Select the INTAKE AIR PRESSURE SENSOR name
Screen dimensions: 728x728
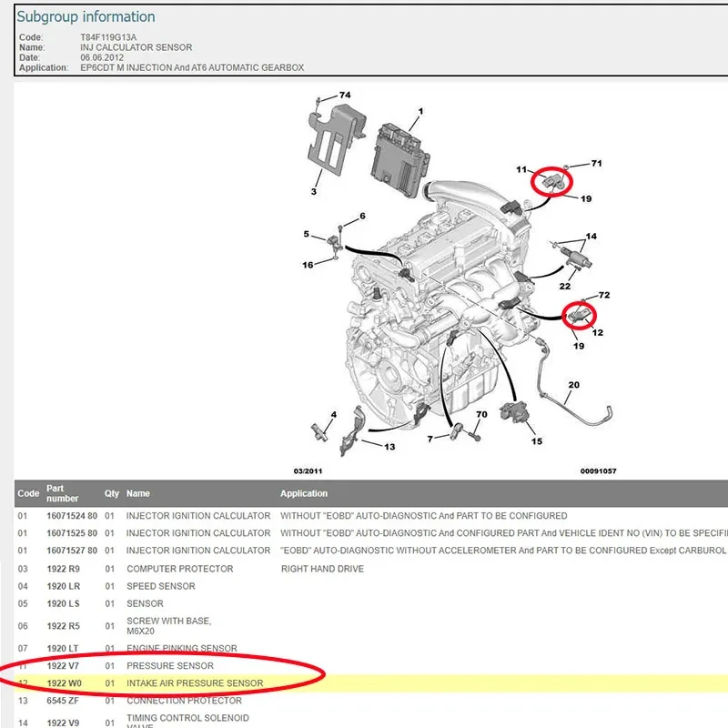[x=195, y=683]
